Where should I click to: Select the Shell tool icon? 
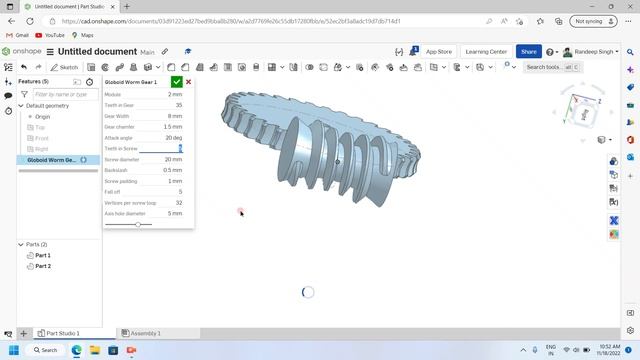click(x=228, y=67)
